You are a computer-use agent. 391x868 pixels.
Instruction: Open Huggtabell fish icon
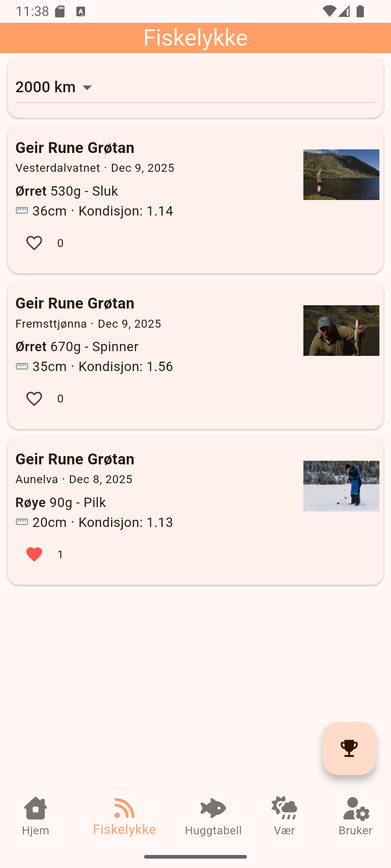(213, 808)
